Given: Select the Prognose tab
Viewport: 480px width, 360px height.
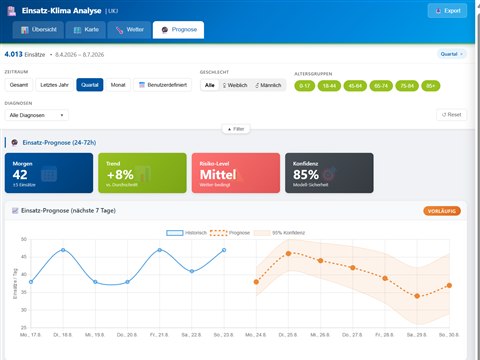Looking at the screenshot, I should (178, 30).
